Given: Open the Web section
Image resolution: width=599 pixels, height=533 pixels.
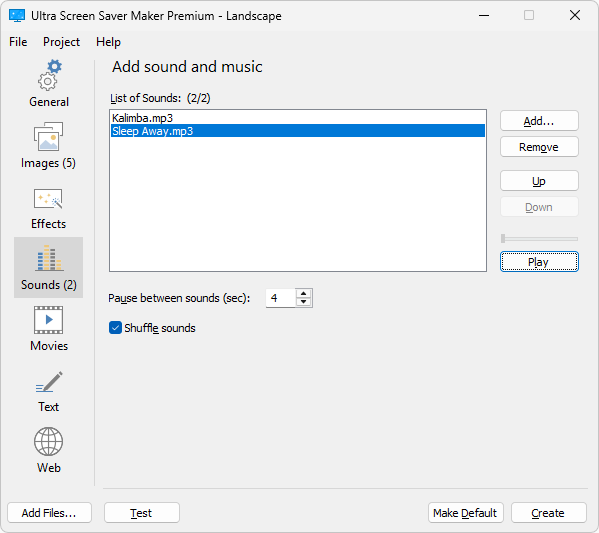Looking at the screenshot, I should point(49,450).
